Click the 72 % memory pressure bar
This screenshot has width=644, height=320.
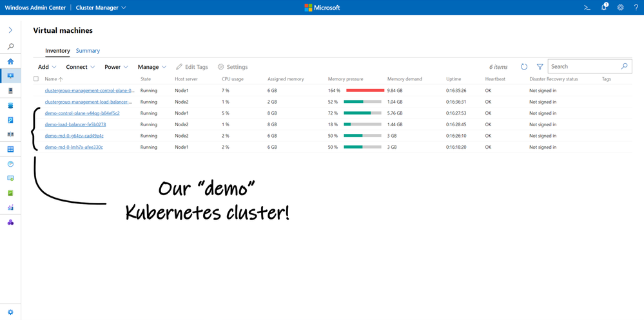tap(362, 113)
